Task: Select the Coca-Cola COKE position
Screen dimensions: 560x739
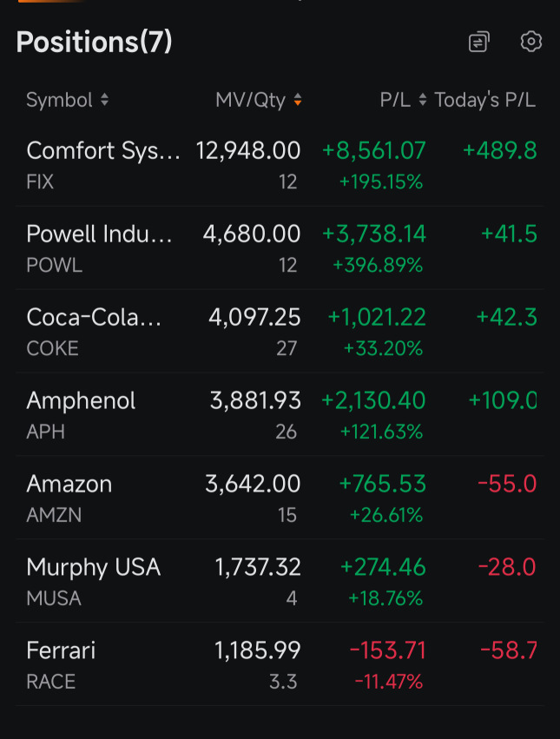Action: 280,332
